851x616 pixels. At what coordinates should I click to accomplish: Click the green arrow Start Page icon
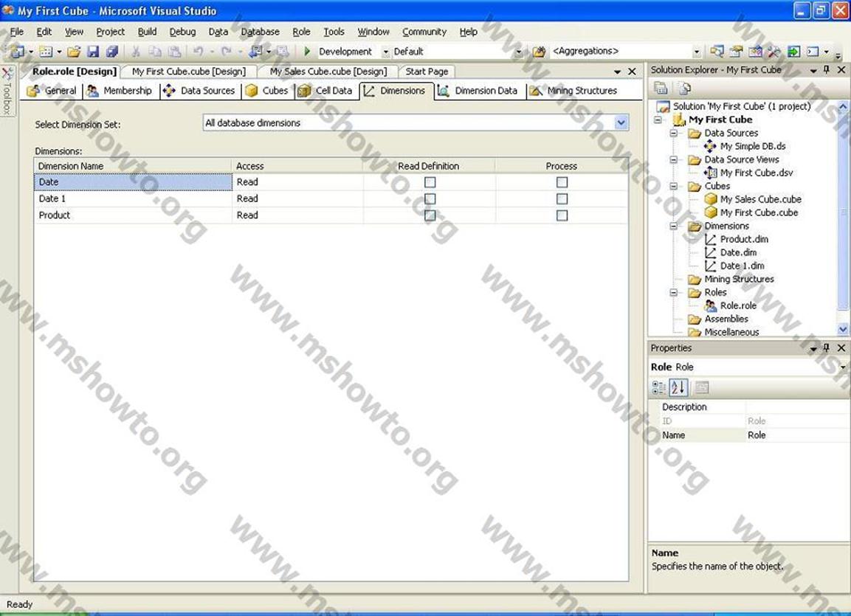tap(793, 52)
